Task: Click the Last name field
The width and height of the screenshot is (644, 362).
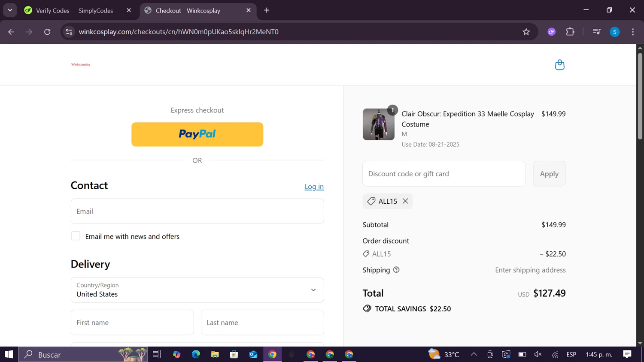Action: click(x=262, y=323)
